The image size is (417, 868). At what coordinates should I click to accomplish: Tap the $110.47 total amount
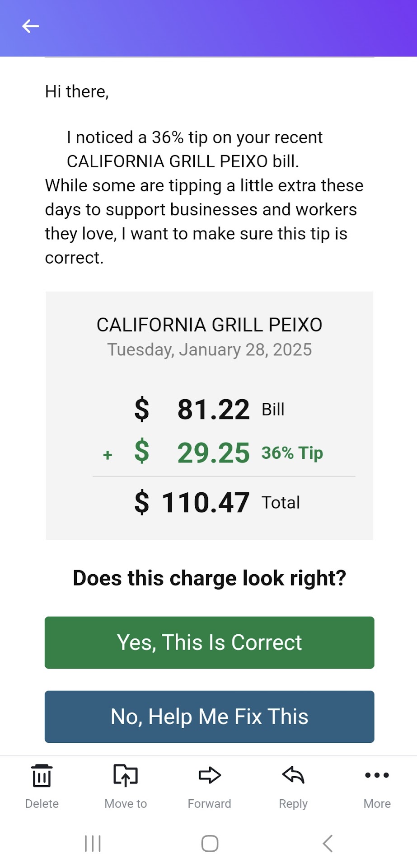(x=206, y=503)
